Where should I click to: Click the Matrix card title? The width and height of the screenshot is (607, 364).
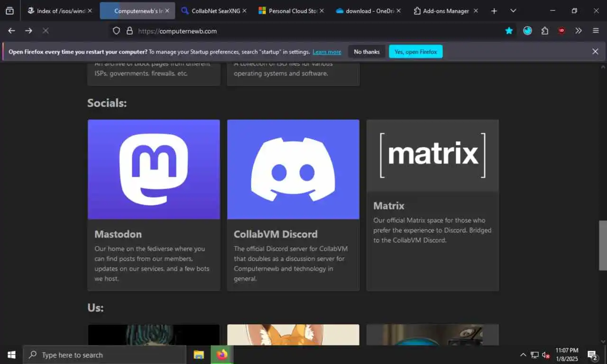tap(389, 206)
